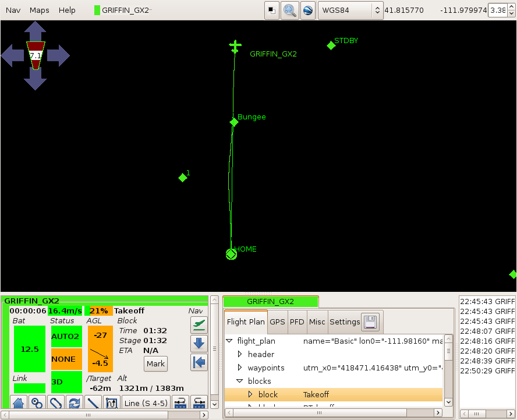Screen dimensions: 517x420
Task: Click the oval pattern strip icon
Action: click(x=55, y=402)
